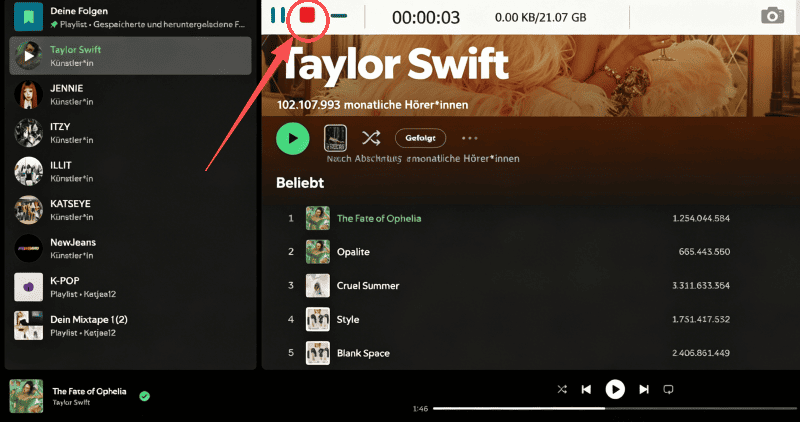The height and width of the screenshot is (422, 800).
Task: Take a screenshot with camera icon
Action: 772,16
